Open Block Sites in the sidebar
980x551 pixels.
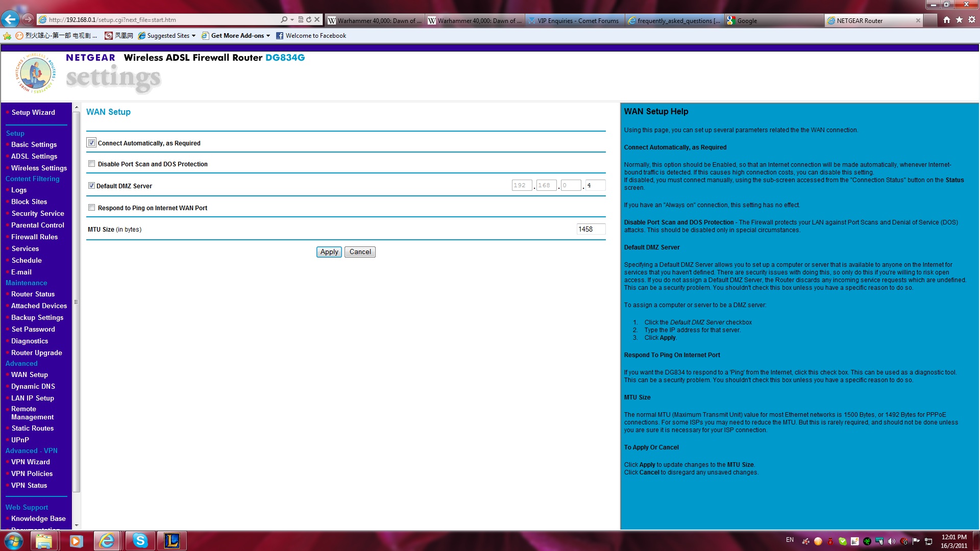[29, 202]
